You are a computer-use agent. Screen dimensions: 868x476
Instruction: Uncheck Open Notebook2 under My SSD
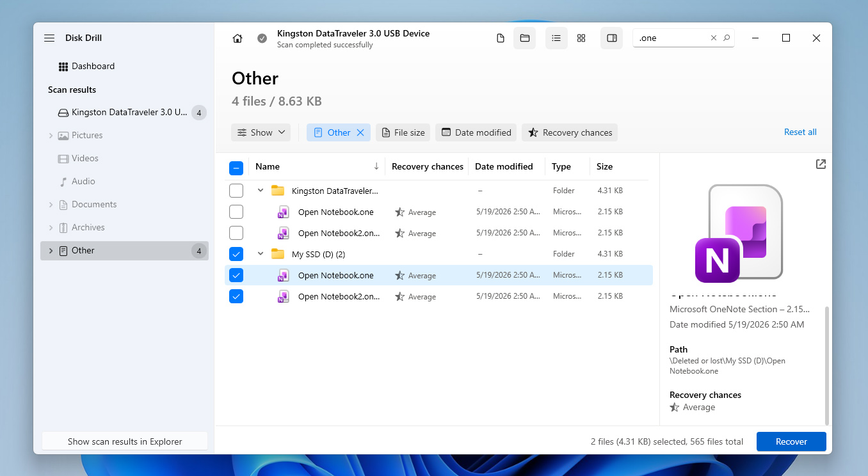click(236, 296)
